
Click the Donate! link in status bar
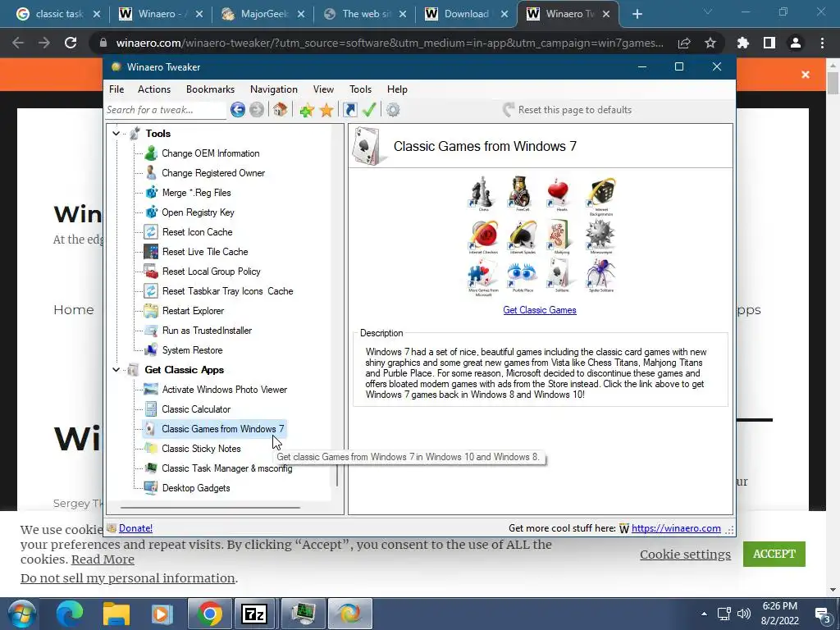(x=135, y=528)
